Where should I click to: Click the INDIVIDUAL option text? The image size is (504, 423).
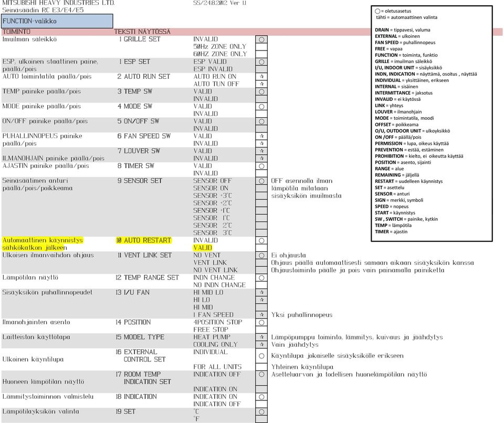[x=211, y=352]
